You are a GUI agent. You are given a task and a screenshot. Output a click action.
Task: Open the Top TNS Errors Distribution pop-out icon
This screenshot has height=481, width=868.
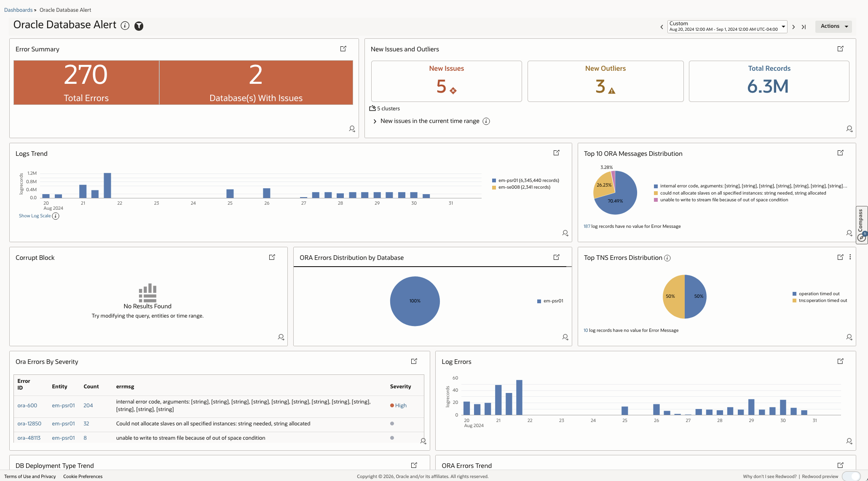click(x=840, y=257)
